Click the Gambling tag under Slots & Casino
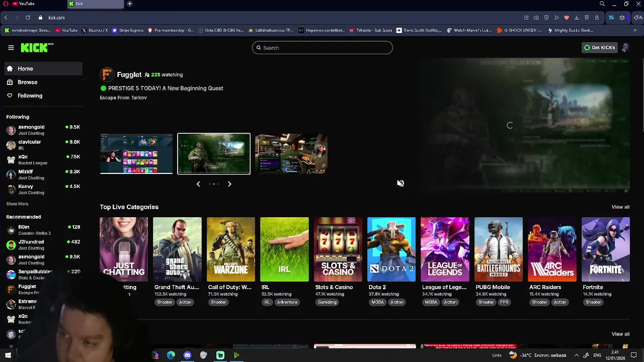Viewport: 644px width, 362px height. [x=327, y=302]
